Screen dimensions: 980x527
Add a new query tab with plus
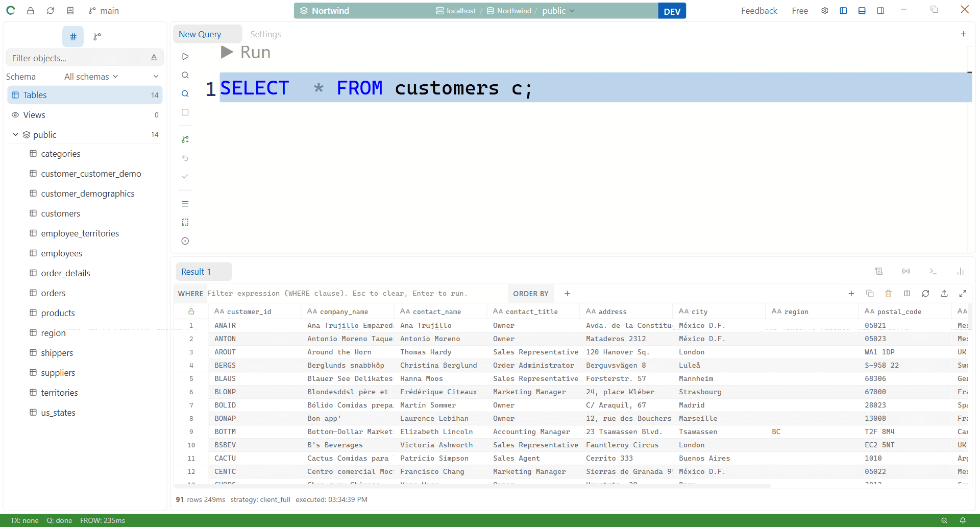click(963, 34)
